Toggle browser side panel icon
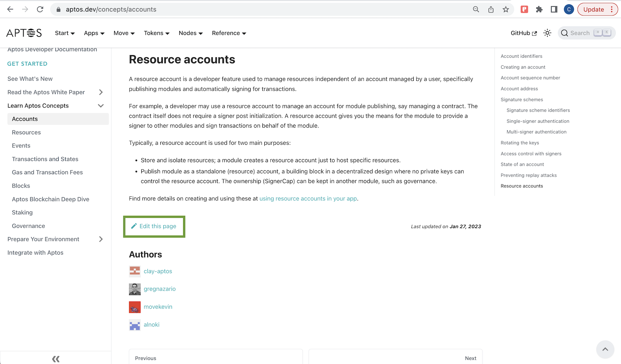 coord(554,9)
